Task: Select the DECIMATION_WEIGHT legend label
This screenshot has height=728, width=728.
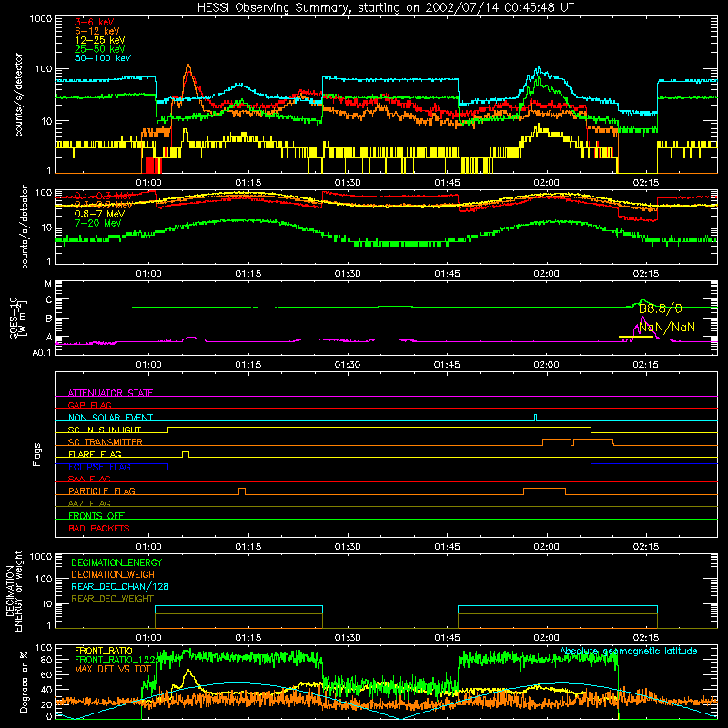Action: pyautogui.click(x=116, y=575)
